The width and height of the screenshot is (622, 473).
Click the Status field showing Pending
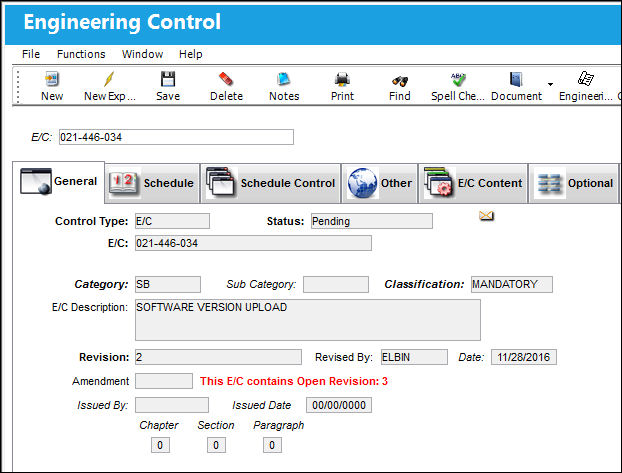[372, 221]
